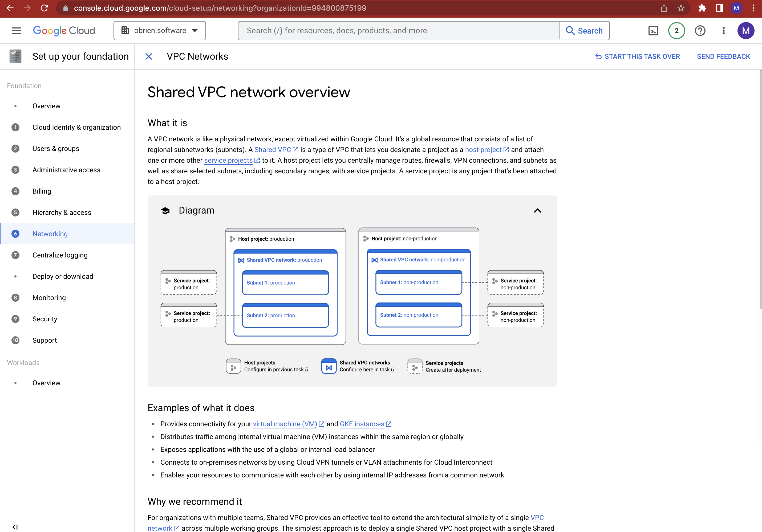Close the VPC Networks task with the X
Image resolution: width=762 pixels, height=532 pixels.
(x=148, y=56)
